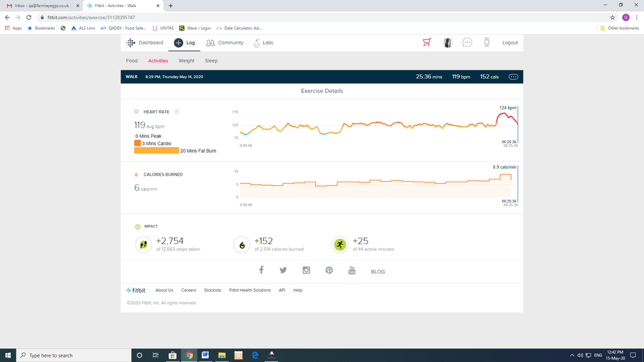Open the Apps bookmark shortcut
644x362 pixels.
pyautogui.click(x=13, y=28)
